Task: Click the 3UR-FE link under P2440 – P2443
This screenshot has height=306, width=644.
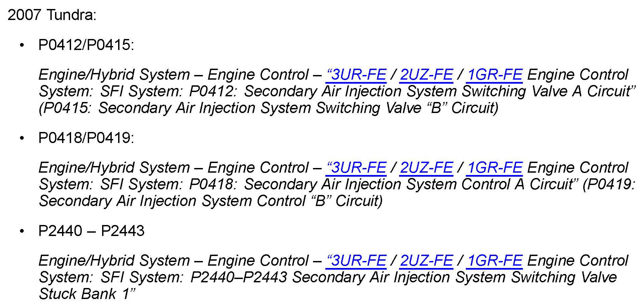Action: coord(356,261)
